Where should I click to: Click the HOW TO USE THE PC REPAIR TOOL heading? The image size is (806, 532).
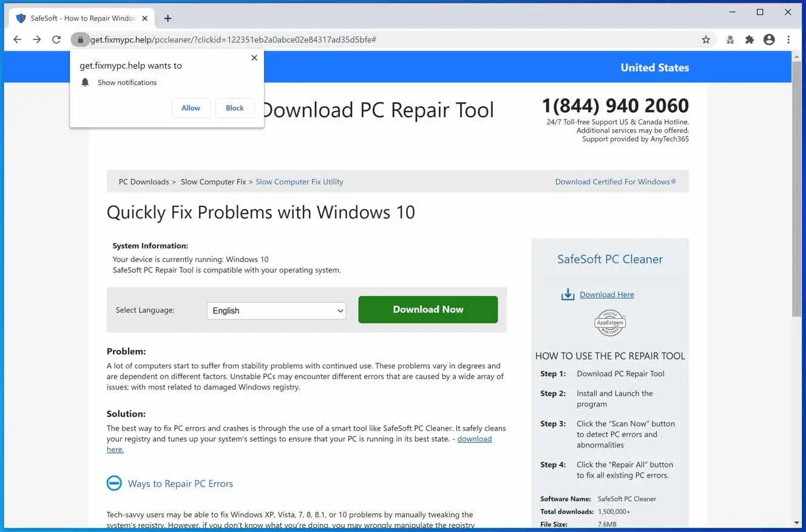[610, 356]
